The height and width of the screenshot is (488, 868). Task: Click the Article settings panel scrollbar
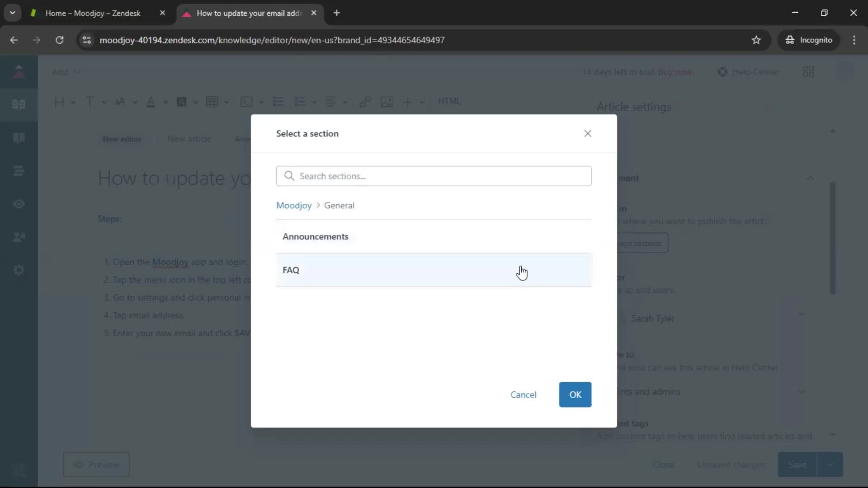(x=832, y=238)
